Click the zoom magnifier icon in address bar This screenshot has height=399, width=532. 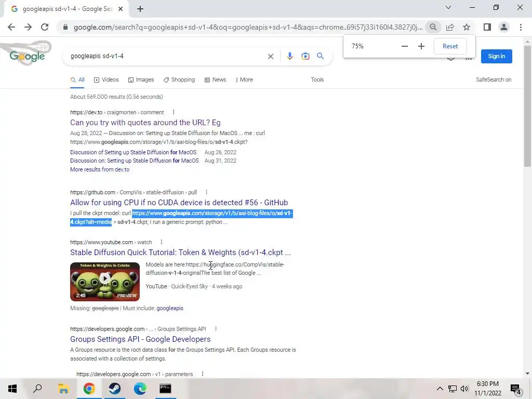(433, 27)
